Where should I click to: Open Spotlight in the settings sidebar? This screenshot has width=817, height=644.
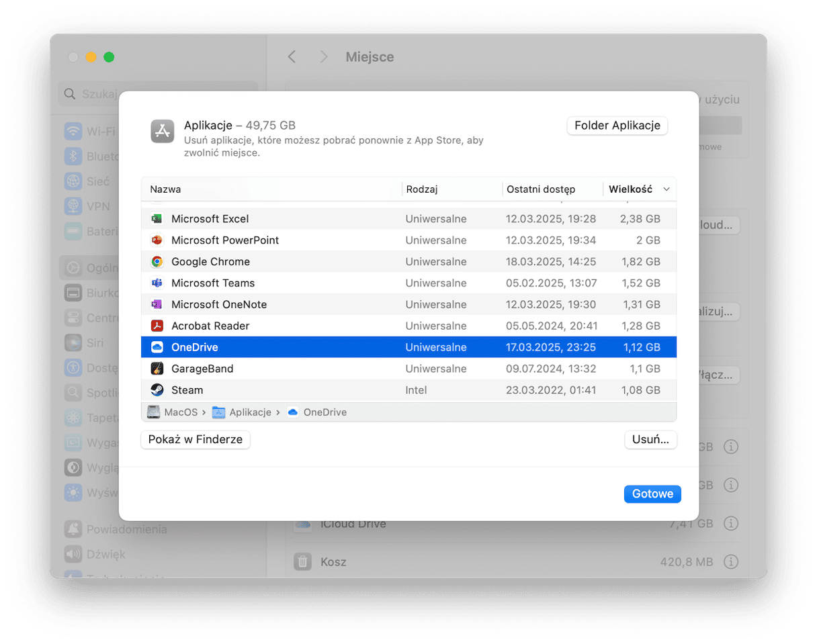coord(91,393)
